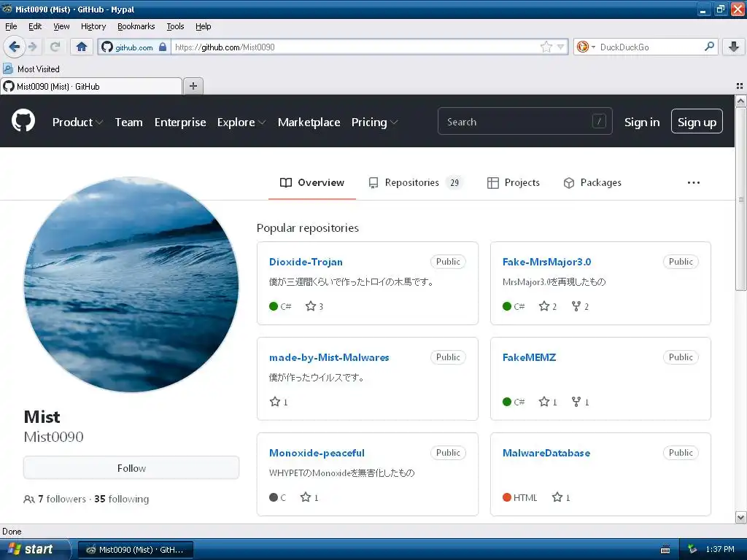This screenshot has height=560, width=747.
Task: Switch to the Packages tab
Action: point(592,182)
